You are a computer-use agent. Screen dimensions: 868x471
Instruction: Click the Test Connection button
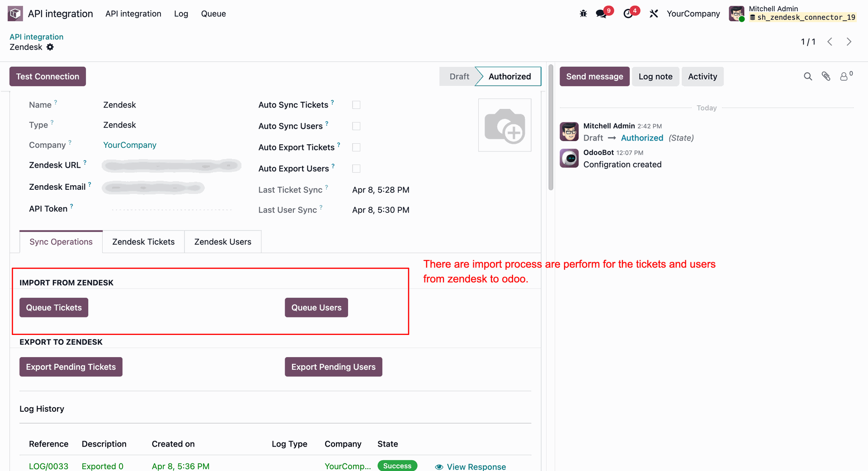(47, 76)
